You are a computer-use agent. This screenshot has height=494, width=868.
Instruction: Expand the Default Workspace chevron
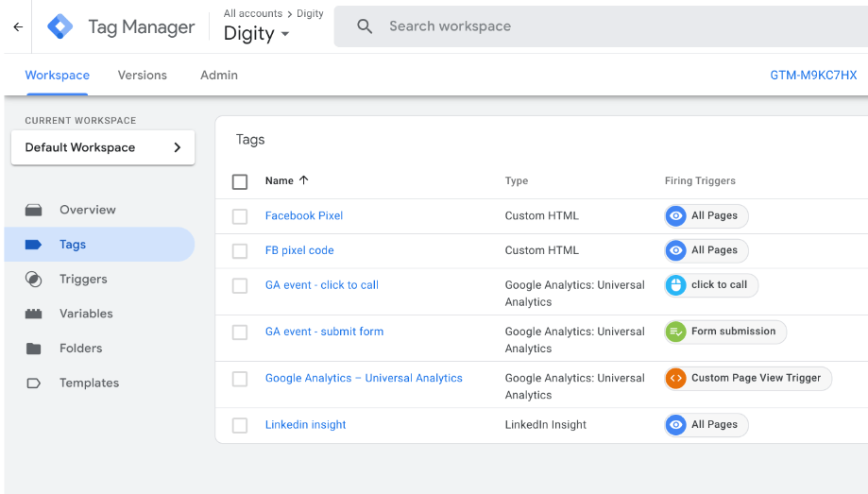178,147
